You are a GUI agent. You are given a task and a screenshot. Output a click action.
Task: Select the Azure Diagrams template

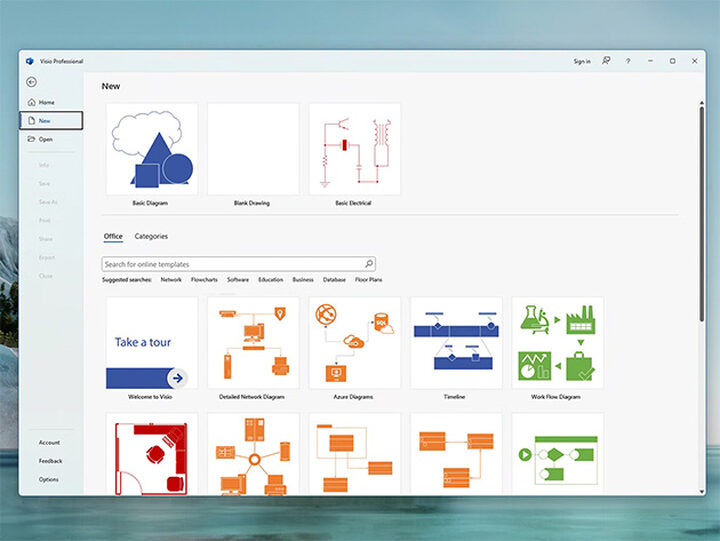click(x=354, y=342)
